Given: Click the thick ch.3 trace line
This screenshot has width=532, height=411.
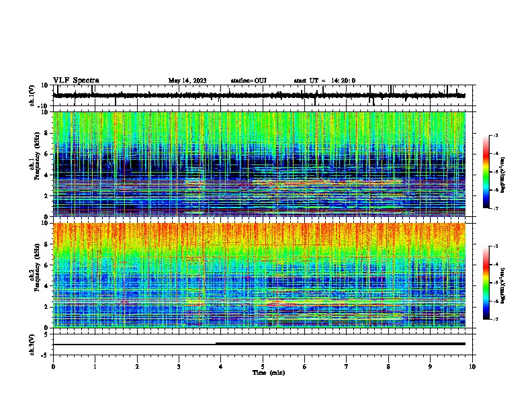Looking at the screenshot, I should point(341,344).
